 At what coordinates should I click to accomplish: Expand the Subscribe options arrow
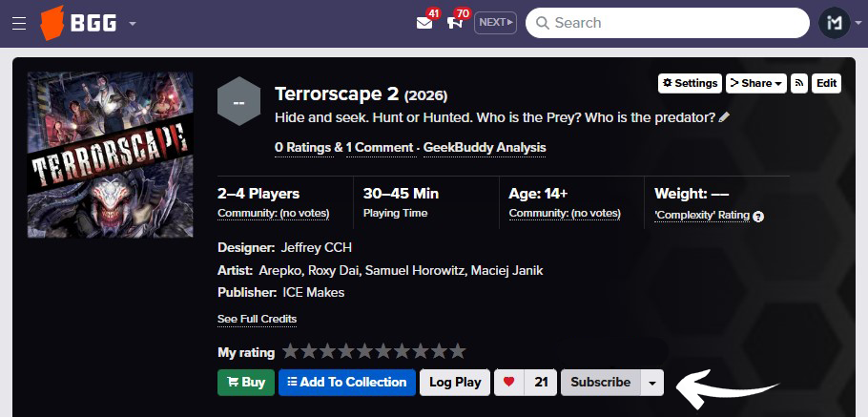[x=651, y=383]
